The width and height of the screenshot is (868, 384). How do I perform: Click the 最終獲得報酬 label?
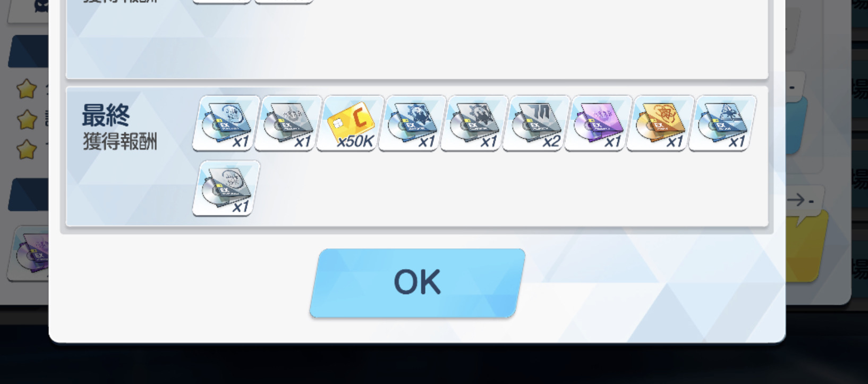click(x=120, y=127)
